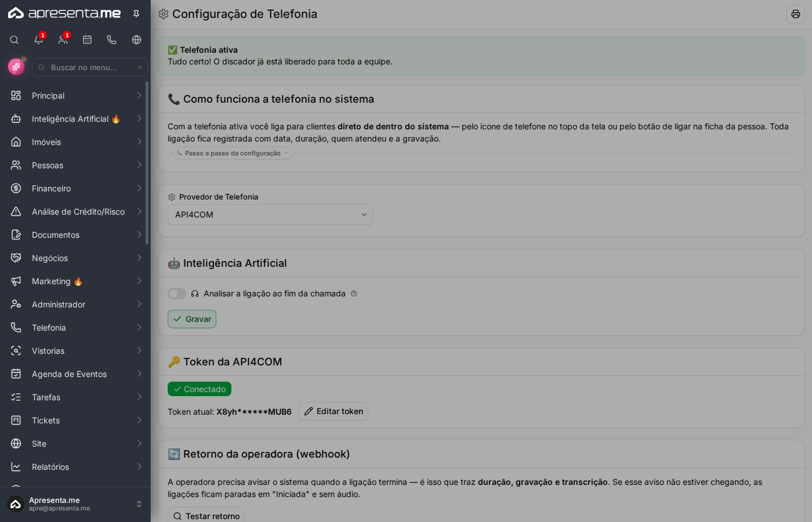812x522 pixels.
Task: Expand the Passo a passo da configuração section
Action: coord(233,153)
